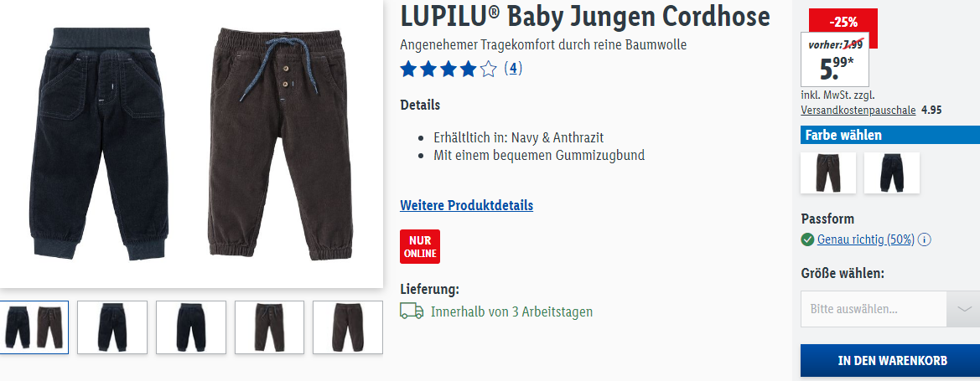Image resolution: width=980 pixels, height=381 pixels.
Task: Click the main product image of pants
Action: pos(191,144)
